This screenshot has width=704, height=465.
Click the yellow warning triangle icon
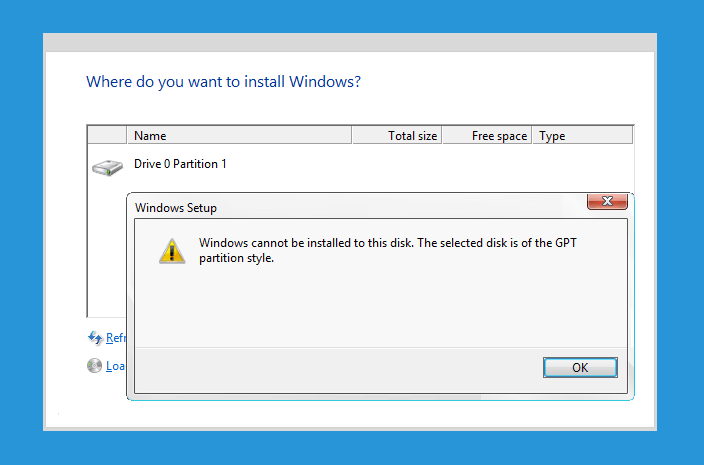[172, 251]
